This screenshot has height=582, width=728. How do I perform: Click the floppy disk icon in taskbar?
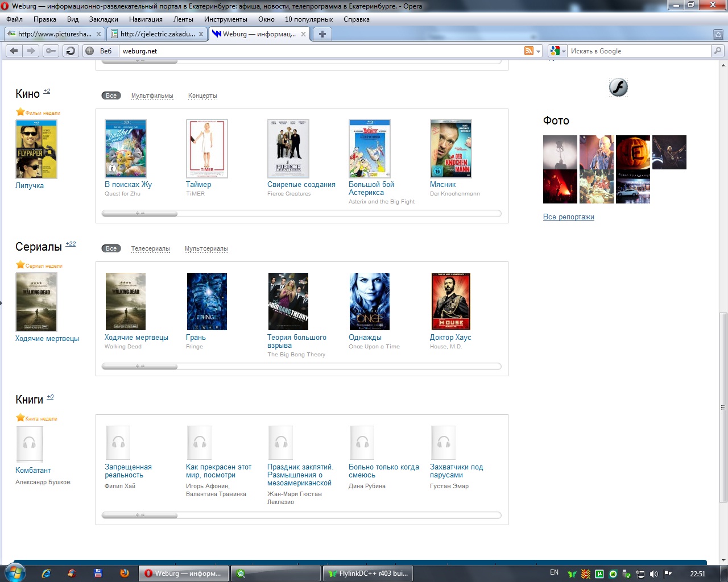coord(98,573)
